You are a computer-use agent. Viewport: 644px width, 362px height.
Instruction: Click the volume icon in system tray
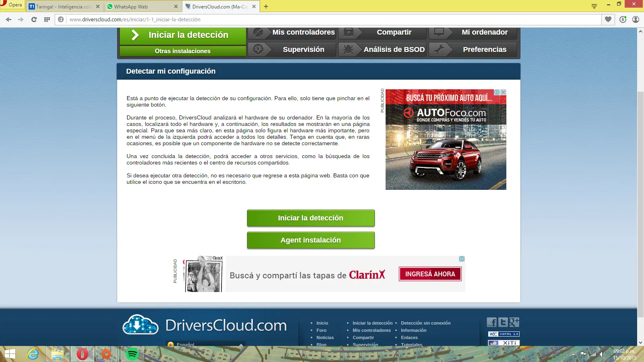coord(603,354)
